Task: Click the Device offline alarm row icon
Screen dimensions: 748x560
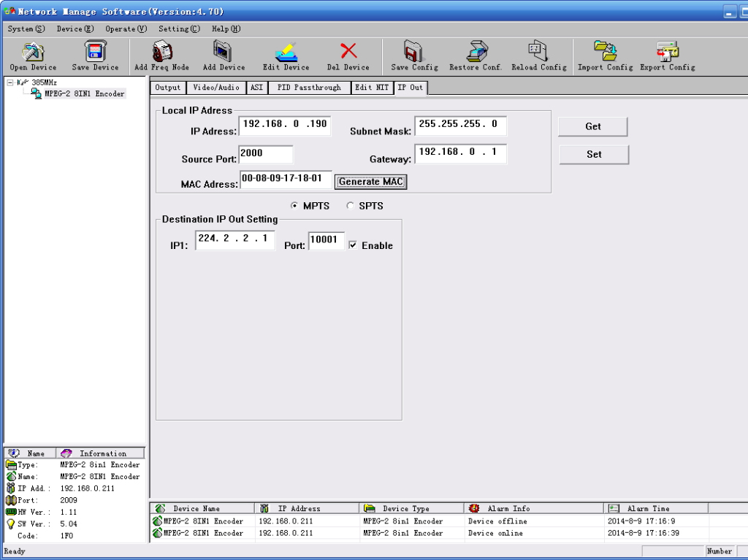Action: click(158, 521)
